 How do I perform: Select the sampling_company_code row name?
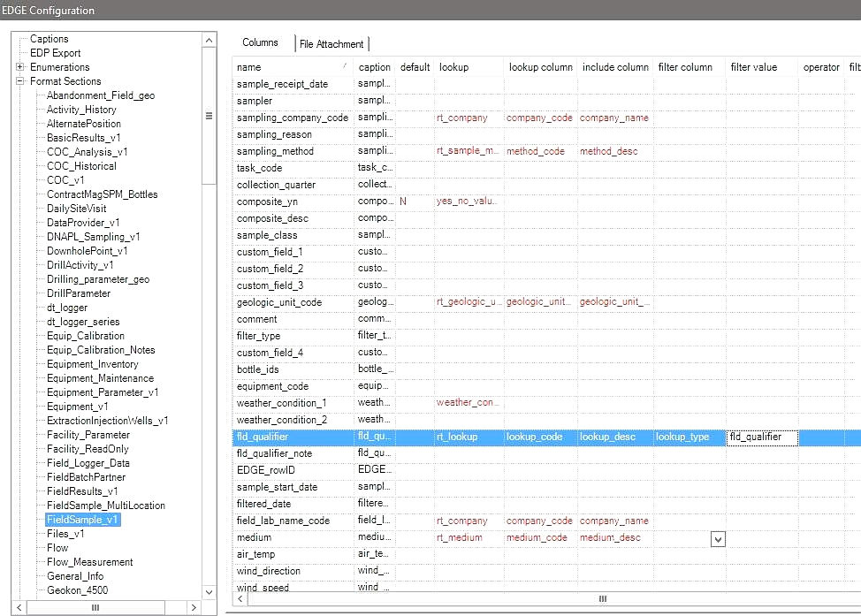tap(293, 118)
